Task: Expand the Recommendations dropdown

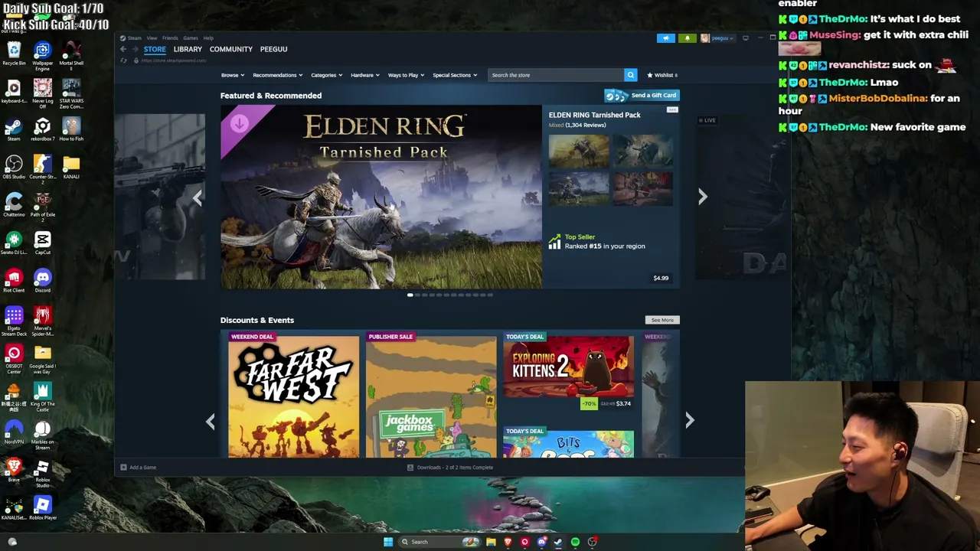Action: [x=277, y=75]
